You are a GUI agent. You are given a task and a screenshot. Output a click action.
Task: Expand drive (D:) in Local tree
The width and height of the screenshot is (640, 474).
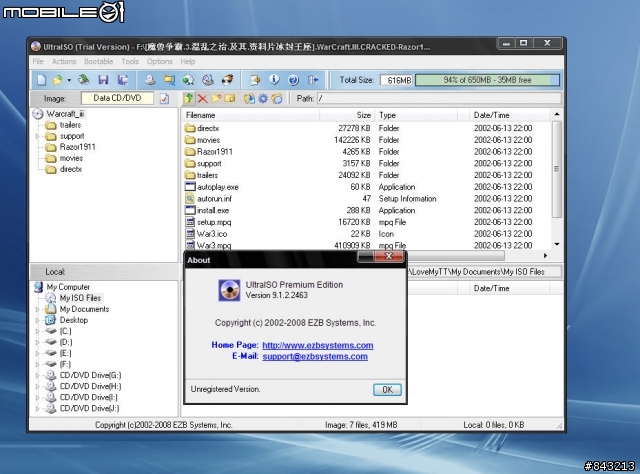point(38,342)
